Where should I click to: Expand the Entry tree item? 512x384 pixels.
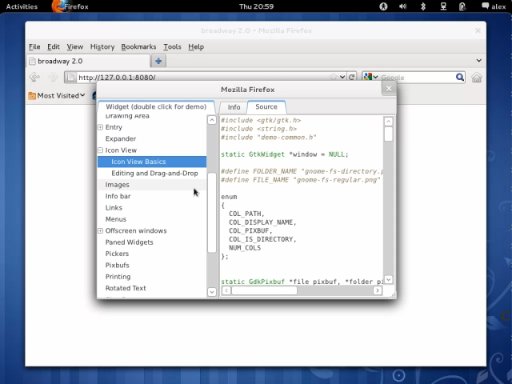point(100,127)
